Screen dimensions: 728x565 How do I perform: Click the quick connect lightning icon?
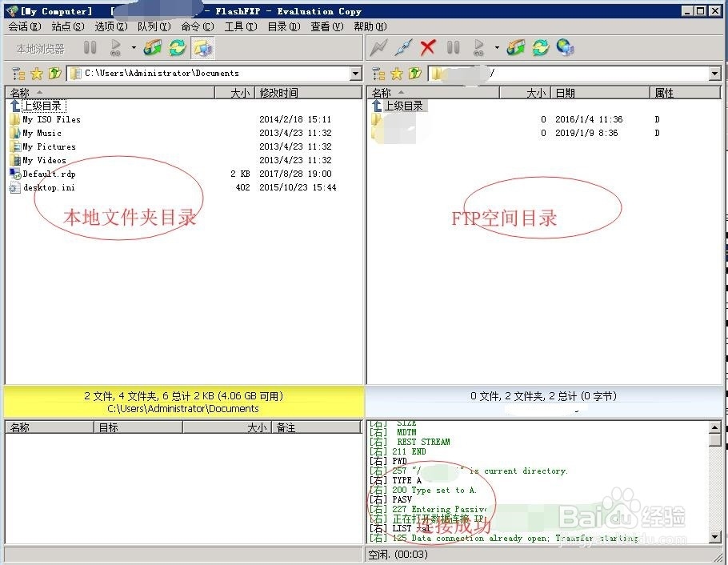coord(379,47)
